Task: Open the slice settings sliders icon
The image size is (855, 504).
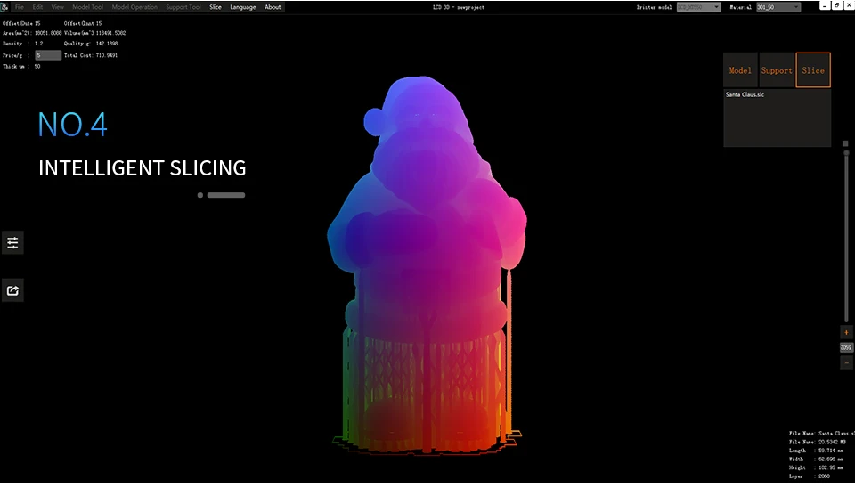Action: 12,243
